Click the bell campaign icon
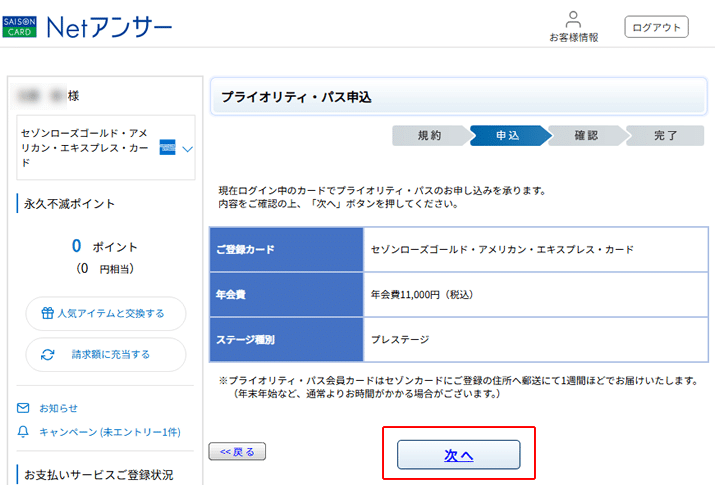 click(23, 432)
